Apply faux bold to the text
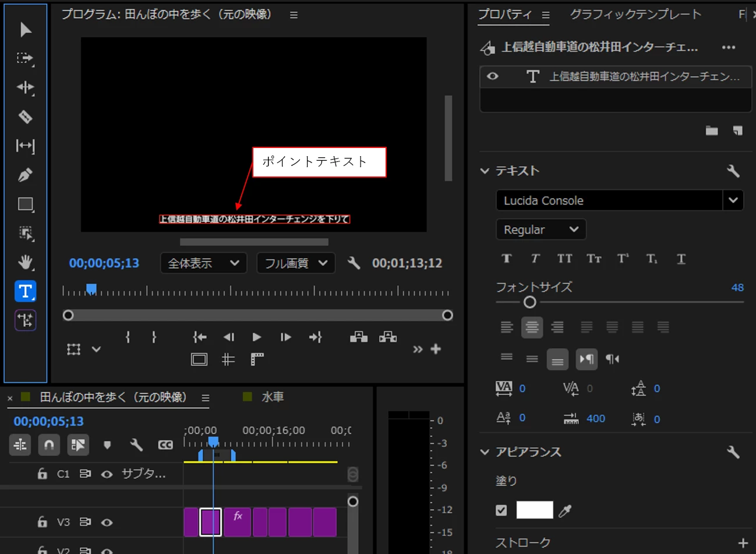 [x=507, y=259]
